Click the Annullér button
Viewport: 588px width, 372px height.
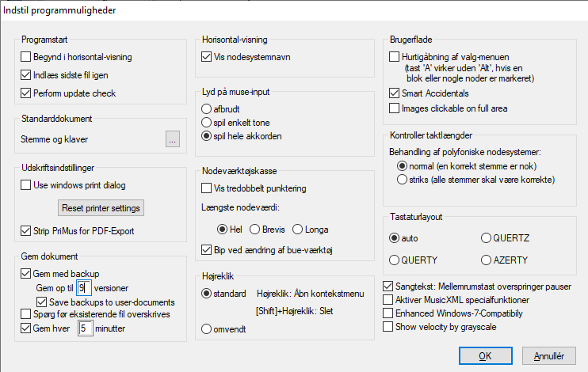click(549, 355)
